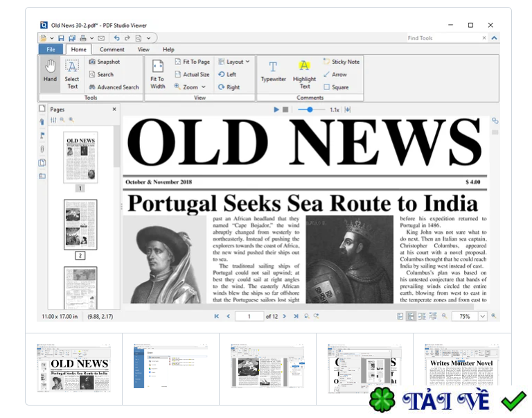The image size is (532, 418).
Task: Go to the previous page
Action: (229, 316)
